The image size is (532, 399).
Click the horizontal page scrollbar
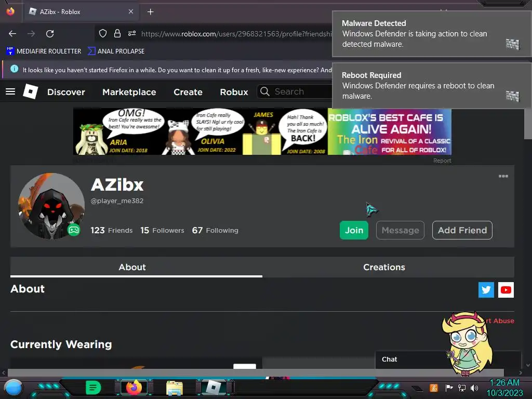(256, 373)
